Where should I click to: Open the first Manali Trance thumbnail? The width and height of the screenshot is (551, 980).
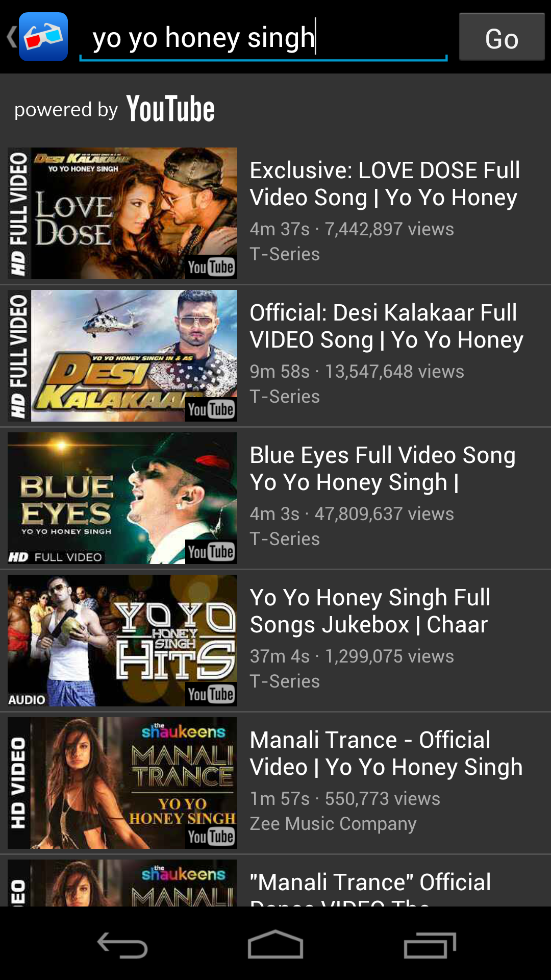tap(122, 783)
